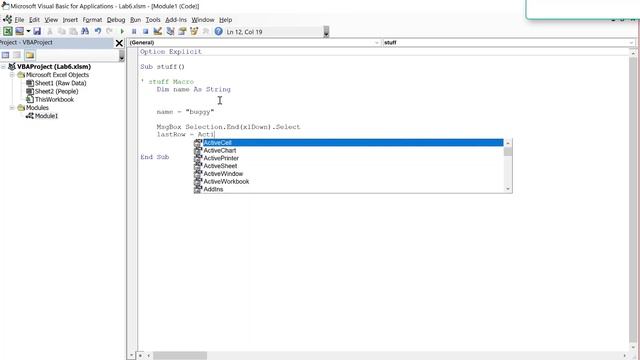The image size is (640, 360).
Task: Click the Insert UserForm icon
Action: click(19, 31)
